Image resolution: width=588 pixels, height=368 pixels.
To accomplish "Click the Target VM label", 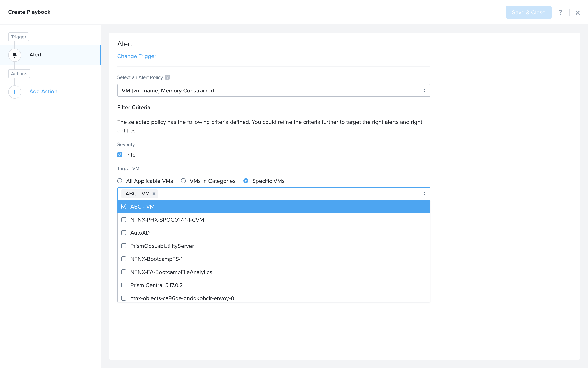I will coord(128,168).
